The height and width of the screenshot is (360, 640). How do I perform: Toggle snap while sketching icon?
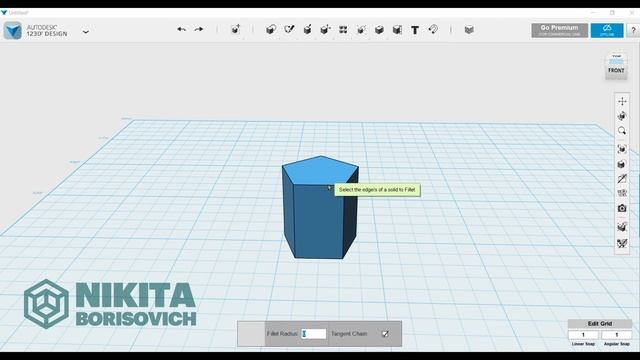pyautogui.click(x=622, y=243)
